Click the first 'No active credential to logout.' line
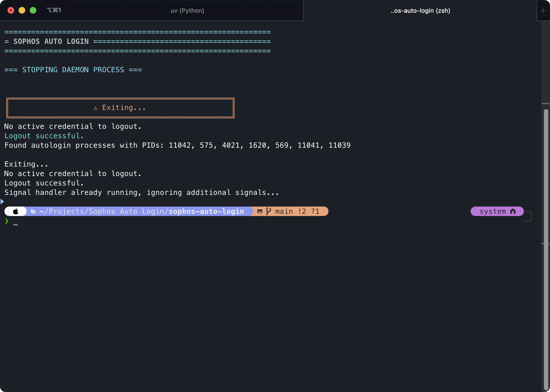This screenshot has width=550, height=392. (73, 126)
